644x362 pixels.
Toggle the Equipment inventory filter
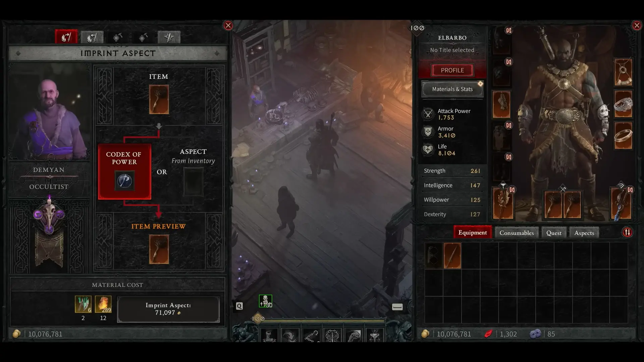coord(472,232)
